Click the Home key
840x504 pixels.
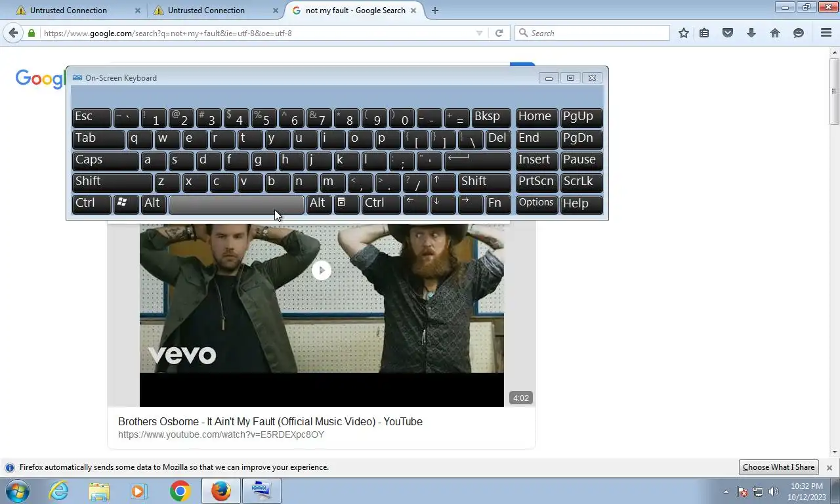(537, 117)
